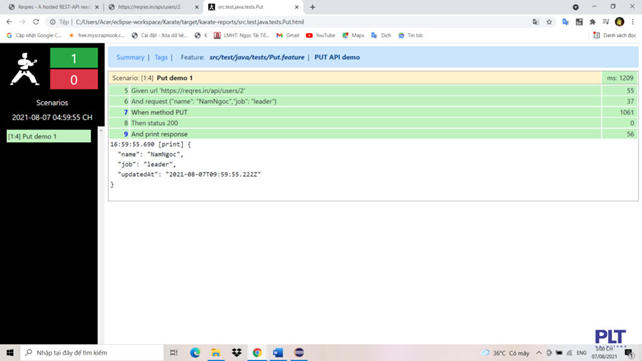Open the Chrome profile avatar
Viewport: 642px width, 361px height.
tap(619, 22)
